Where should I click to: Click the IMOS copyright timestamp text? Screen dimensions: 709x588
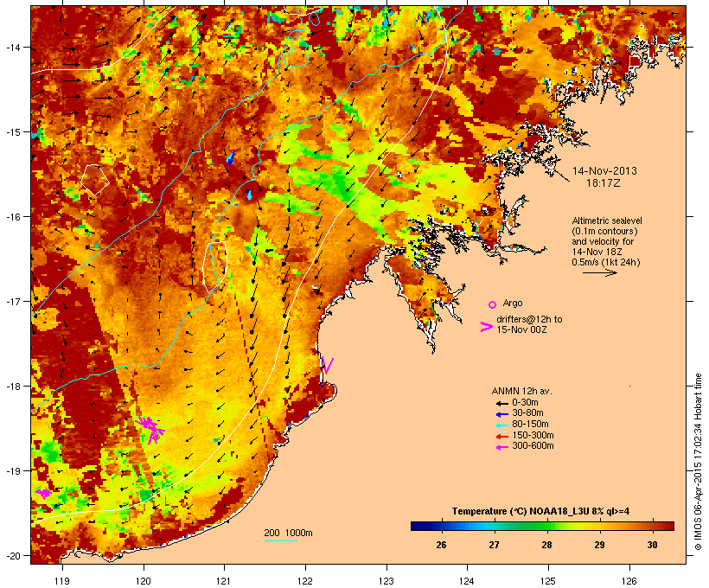coord(698,462)
